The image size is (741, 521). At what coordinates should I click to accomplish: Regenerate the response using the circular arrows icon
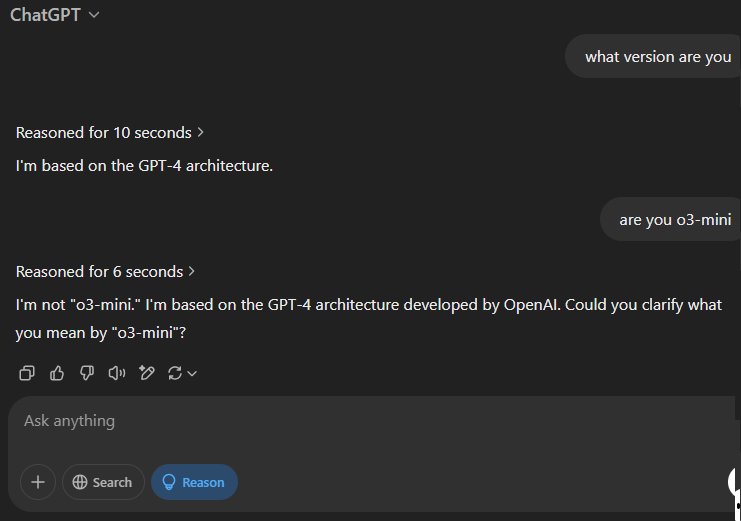coord(175,373)
